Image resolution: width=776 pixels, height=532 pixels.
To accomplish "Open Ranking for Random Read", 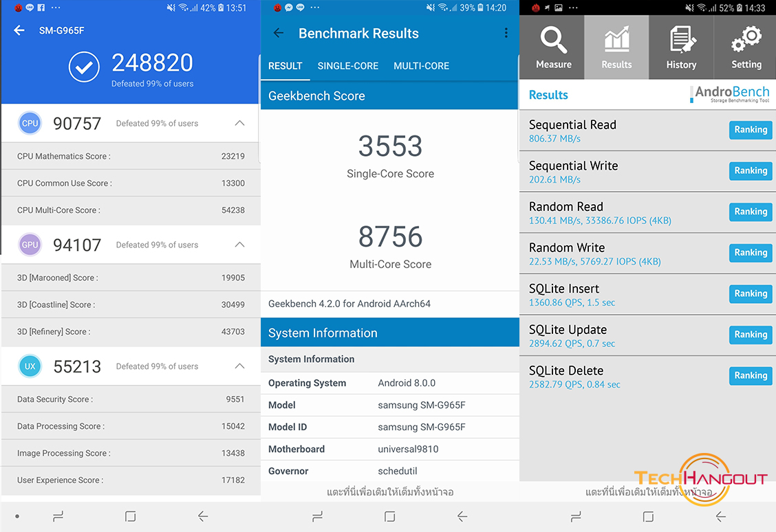I will pos(751,212).
